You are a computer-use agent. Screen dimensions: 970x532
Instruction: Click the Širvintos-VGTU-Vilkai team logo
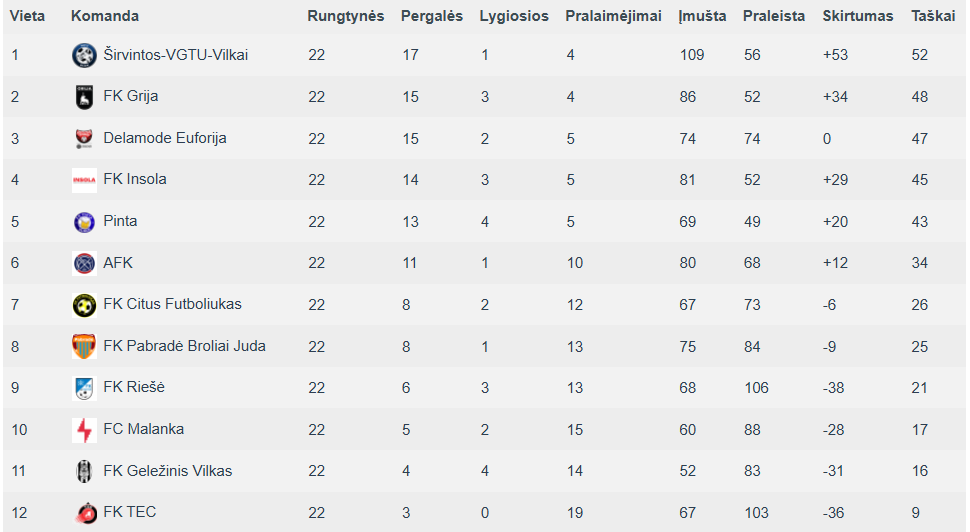tap(84, 55)
